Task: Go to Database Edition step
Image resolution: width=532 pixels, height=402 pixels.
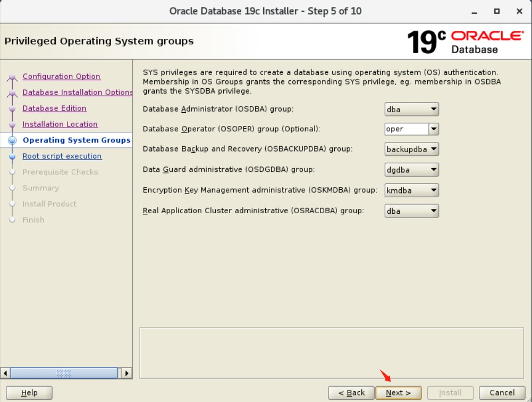Action: (x=55, y=108)
